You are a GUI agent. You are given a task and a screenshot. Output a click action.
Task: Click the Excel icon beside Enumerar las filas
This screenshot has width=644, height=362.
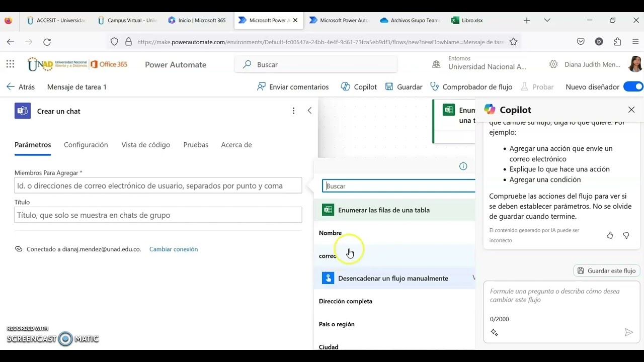point(328,210)
